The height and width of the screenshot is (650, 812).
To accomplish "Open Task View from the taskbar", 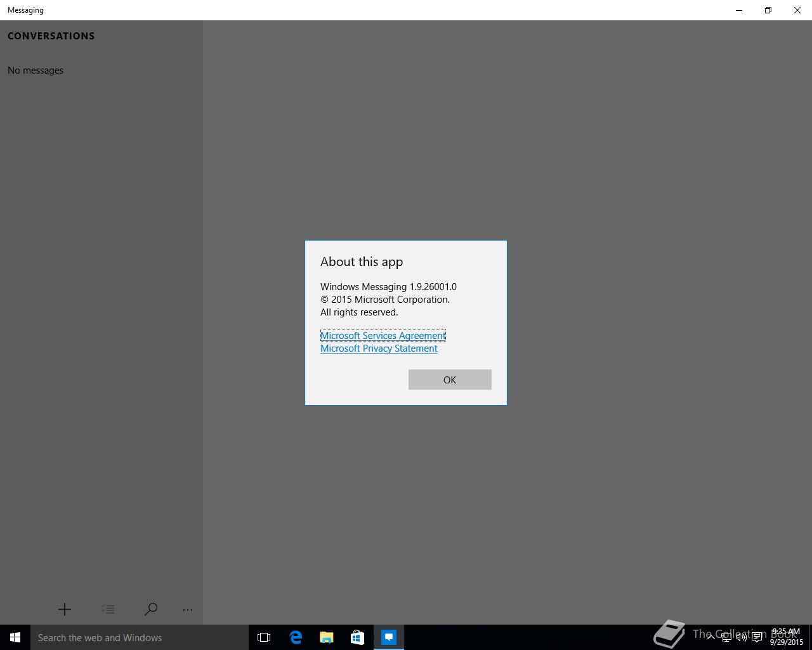I will click(264, 637).
